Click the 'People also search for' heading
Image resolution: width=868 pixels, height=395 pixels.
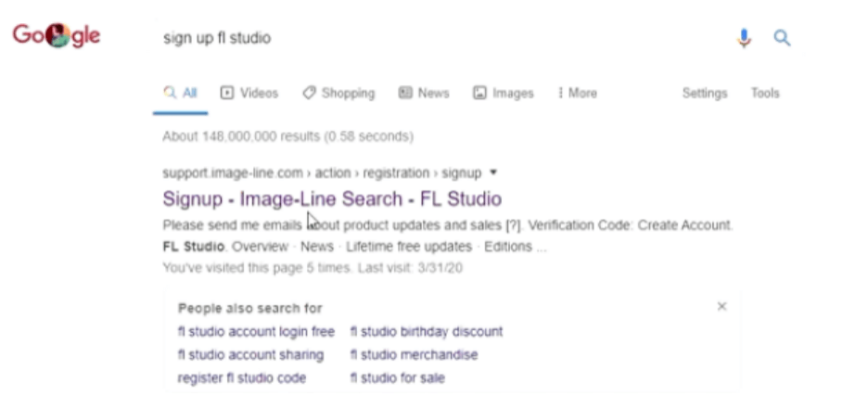click(250, 308)
